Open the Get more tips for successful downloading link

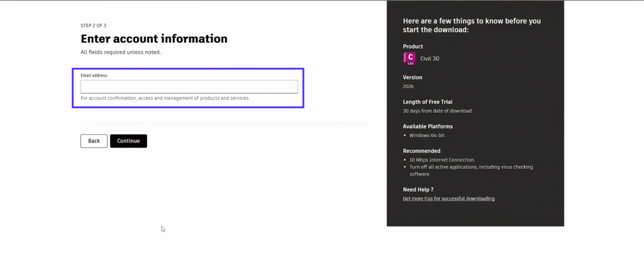coord(448,199)
